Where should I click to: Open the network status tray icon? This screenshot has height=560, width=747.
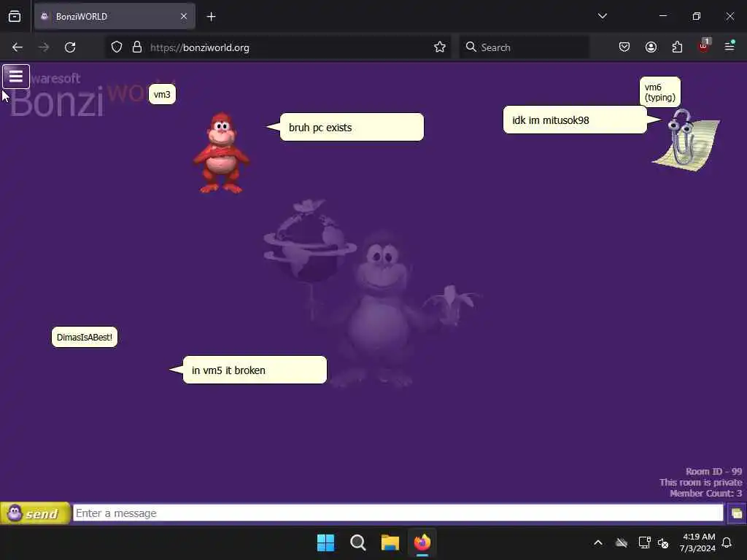[644, 542]
